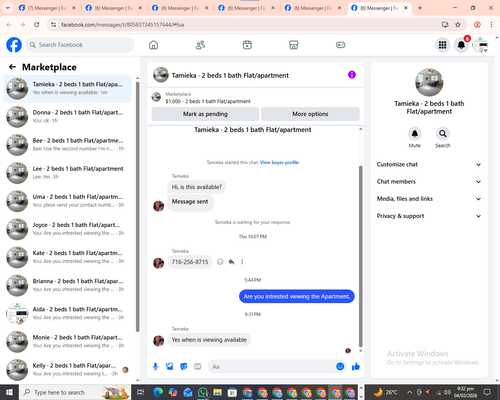
Task: Open Kelly conversation in list
Action: pyautogui.click(x=67, y=370)
